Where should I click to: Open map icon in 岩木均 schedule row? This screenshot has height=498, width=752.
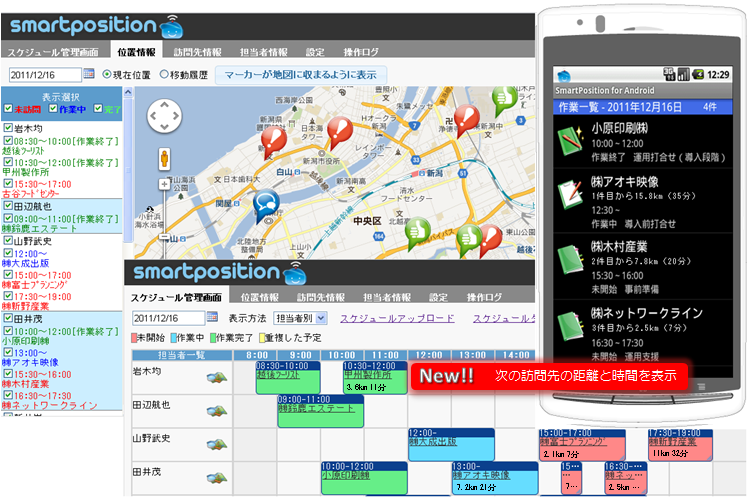tap(217, 378)
